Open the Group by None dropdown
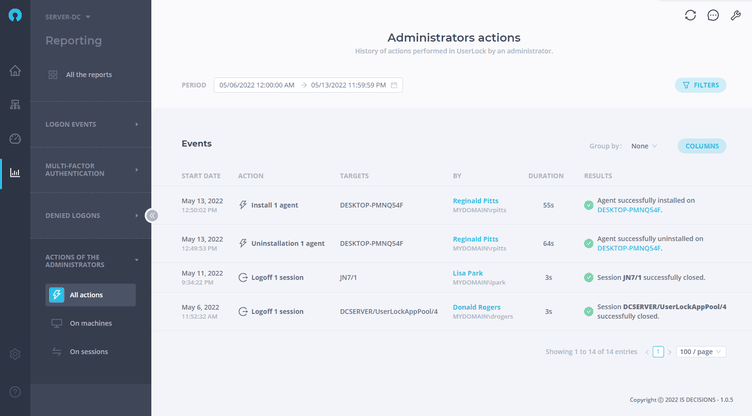This screenshot has width=752, height=416. [644, 146]
